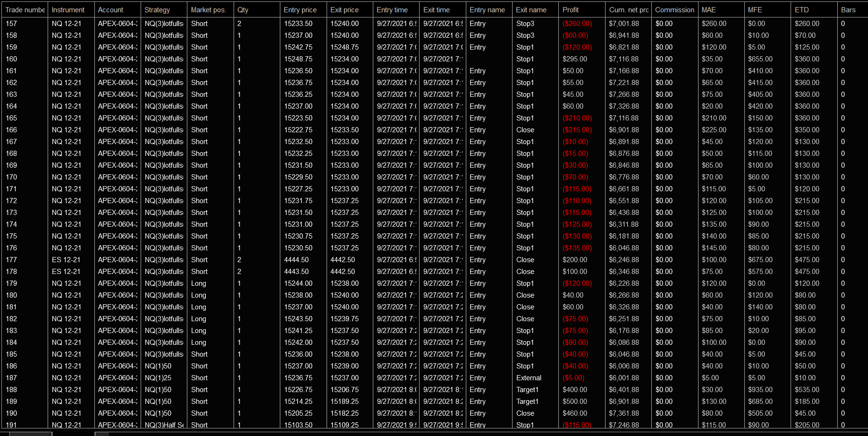Click Exit time column header

pyautogui.click(x=443, y=10)
